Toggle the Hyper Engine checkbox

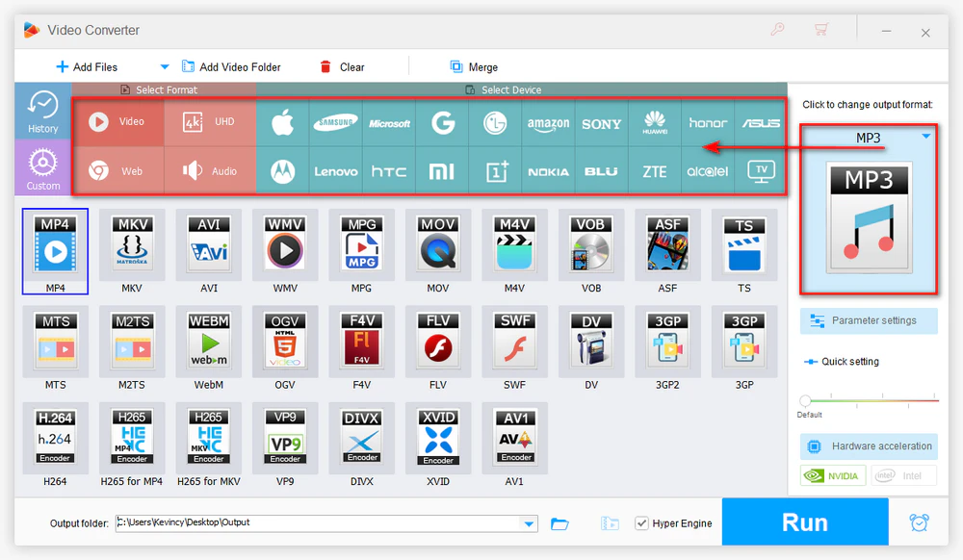coord(641,523)
